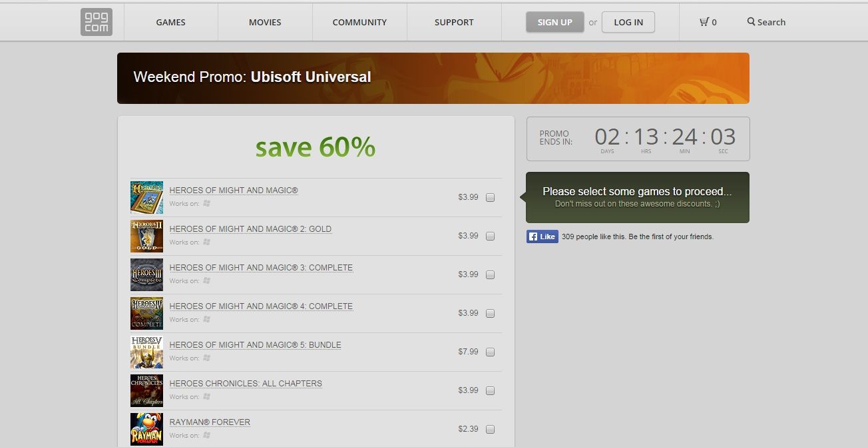The height and width of the screenshot is (447, 868).
Task: Click the Sign Up button
Action: [x=554, y=22]
